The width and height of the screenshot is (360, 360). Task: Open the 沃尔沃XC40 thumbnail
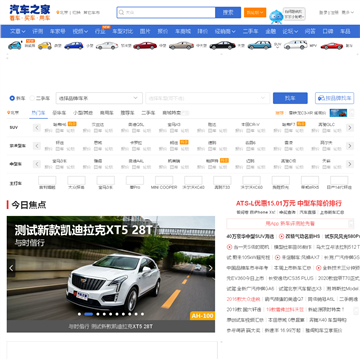click(x=193, y=181)
